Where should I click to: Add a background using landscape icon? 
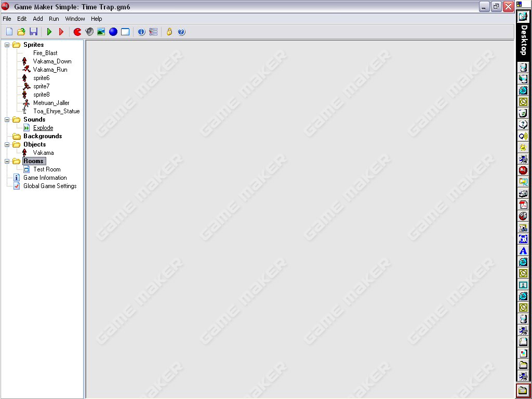pyautogui.click(x=101, y=32)
